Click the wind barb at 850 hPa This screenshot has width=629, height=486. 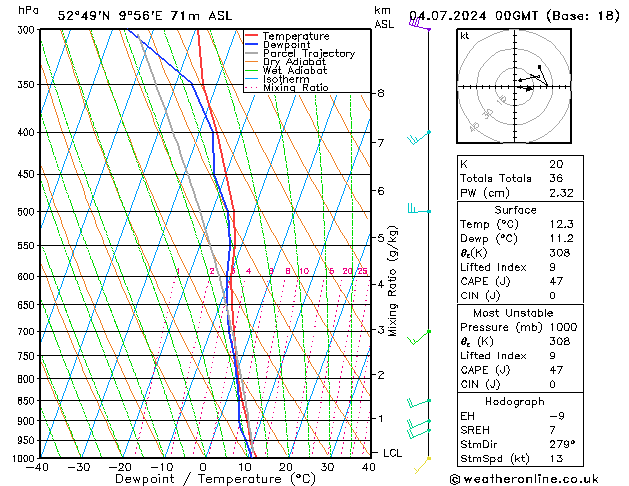click(x=419, y=403)
